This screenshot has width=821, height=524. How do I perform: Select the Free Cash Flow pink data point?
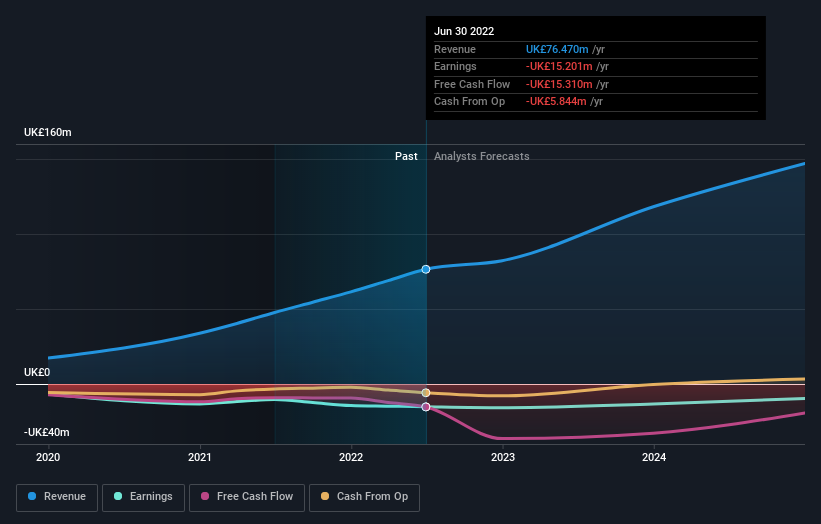pyautogui.click(x=426, y=407)
